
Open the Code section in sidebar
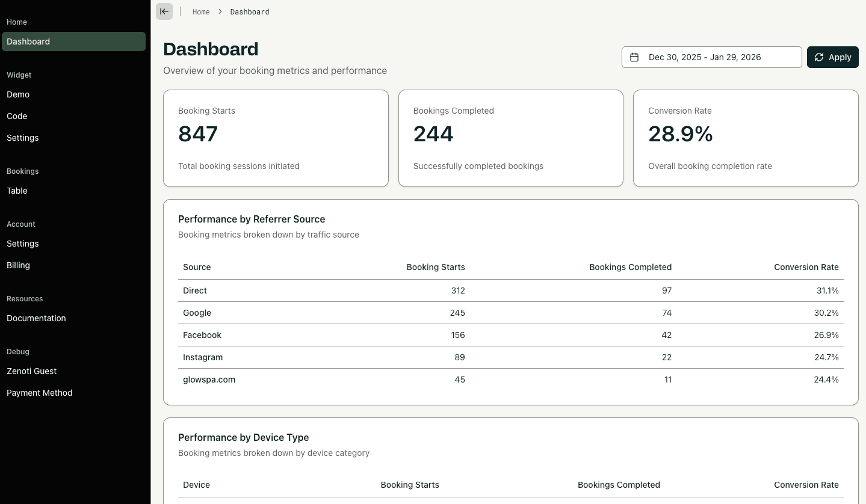click(17, 116)
